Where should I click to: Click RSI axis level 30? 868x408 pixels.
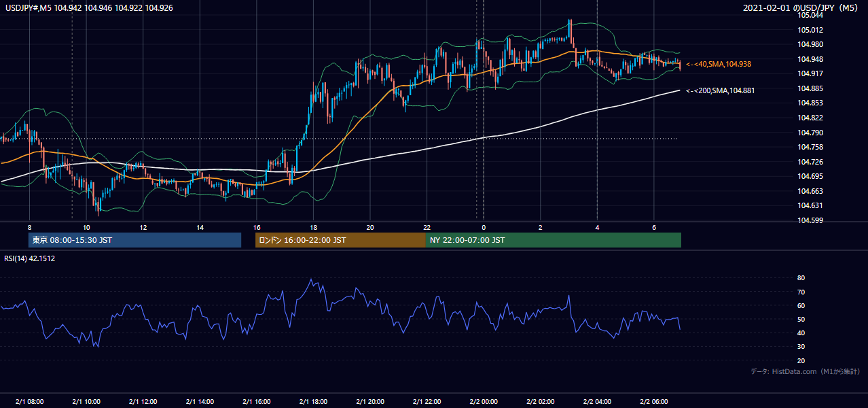[801, 347]
